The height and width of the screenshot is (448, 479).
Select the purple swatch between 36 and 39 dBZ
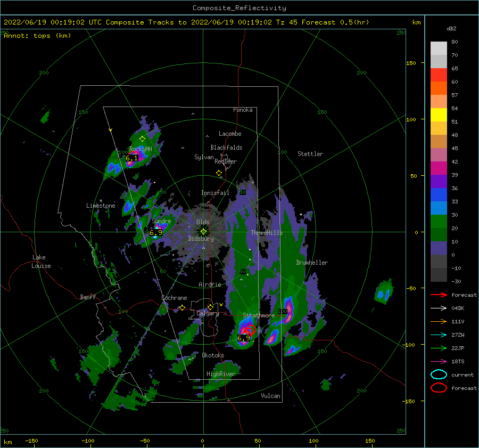click(x=439, y=182)
